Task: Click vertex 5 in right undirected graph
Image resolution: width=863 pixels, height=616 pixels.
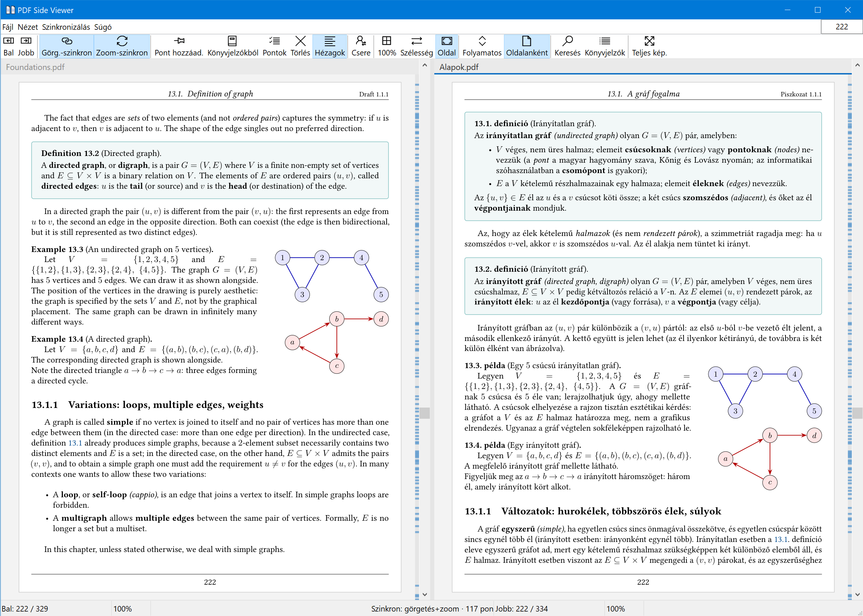Action: point(814,411)
